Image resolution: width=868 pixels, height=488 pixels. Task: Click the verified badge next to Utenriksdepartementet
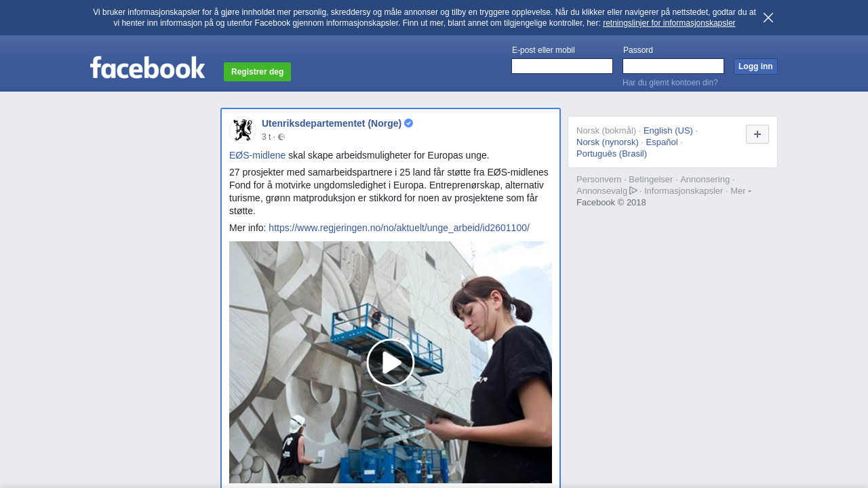tap(409, 123)
